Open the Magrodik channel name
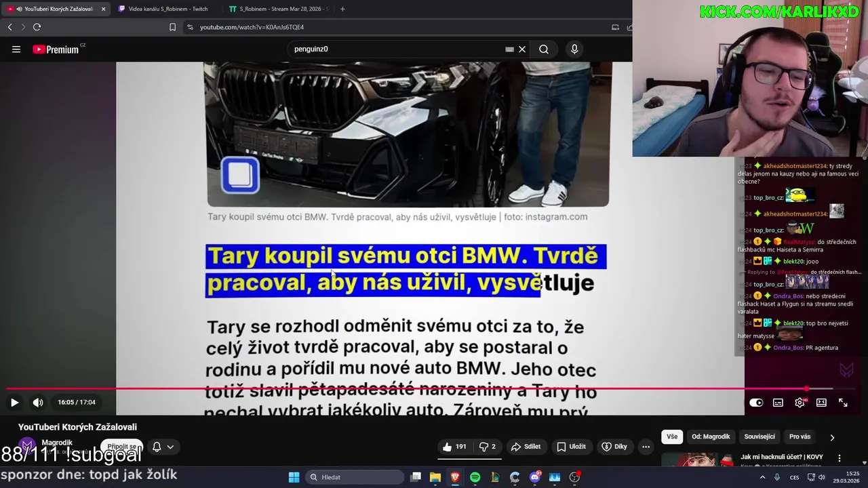This screenshot has height=488, width=868. [x=57, y=443]
